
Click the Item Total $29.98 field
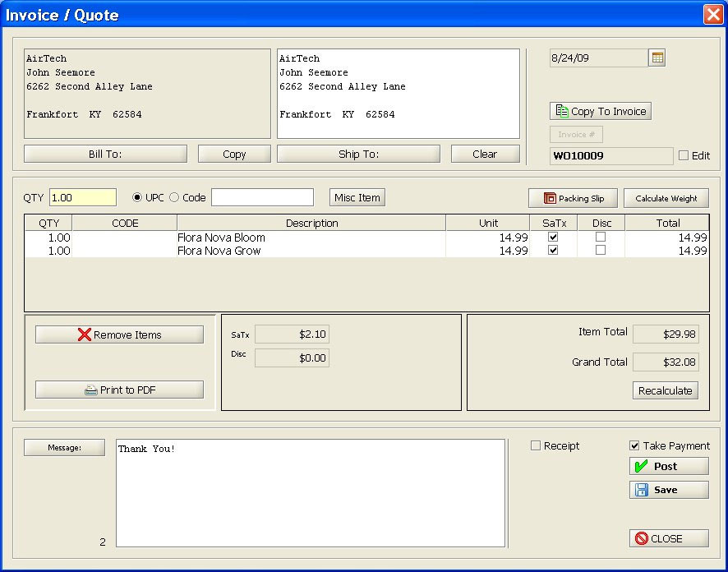click(x=666, y=334)
